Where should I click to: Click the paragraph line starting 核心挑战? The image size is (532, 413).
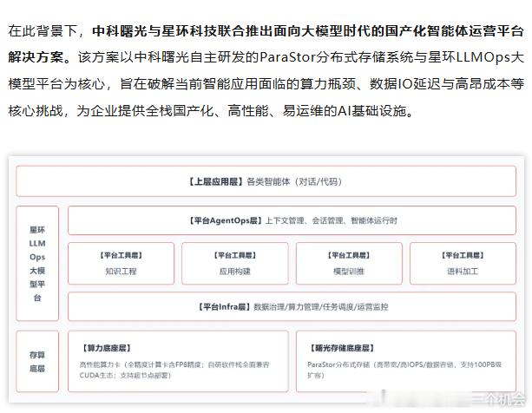coord(211,110)
